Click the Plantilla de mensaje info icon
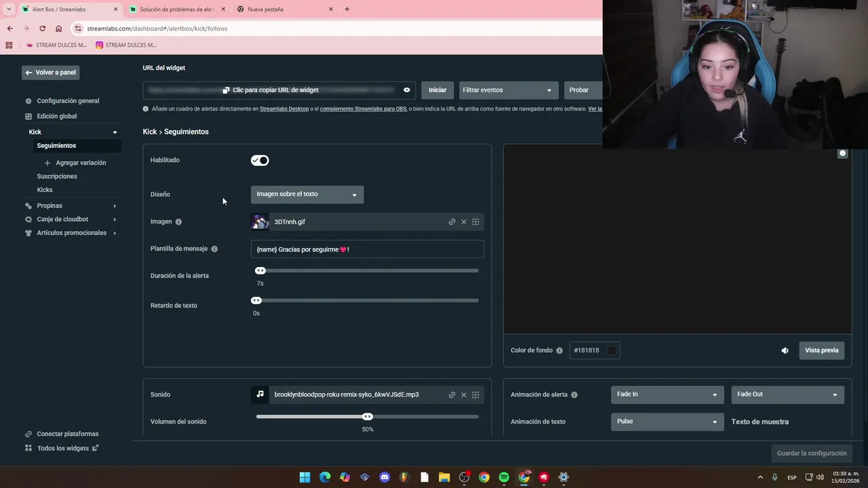This screenshot has height=488, width=868. [214, 249]
